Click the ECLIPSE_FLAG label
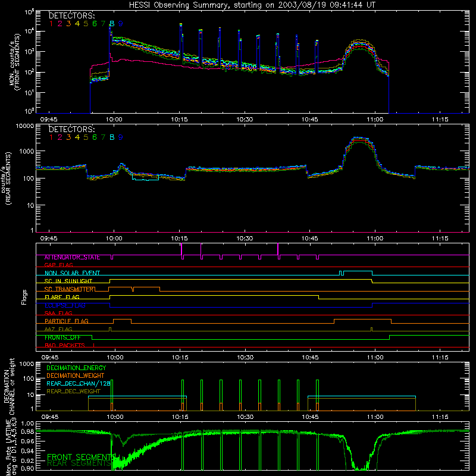Viewport: 476px width, 476px height. [x=65, y=305]
